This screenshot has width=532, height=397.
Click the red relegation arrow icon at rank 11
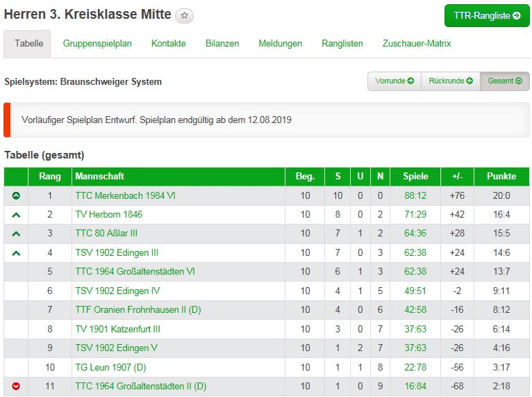tap(16, 387)
